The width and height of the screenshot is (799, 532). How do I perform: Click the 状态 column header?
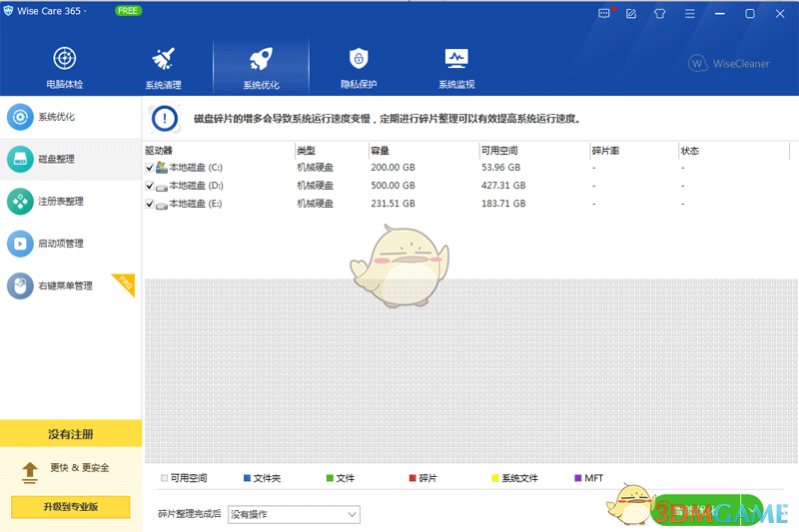point(690,151)
